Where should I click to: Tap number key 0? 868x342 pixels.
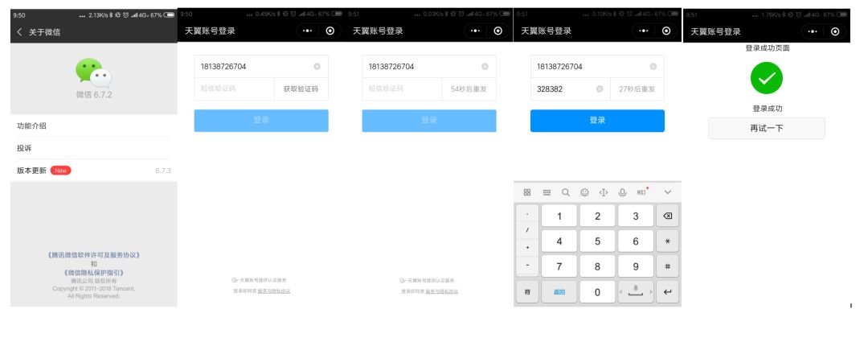(597, 292)
